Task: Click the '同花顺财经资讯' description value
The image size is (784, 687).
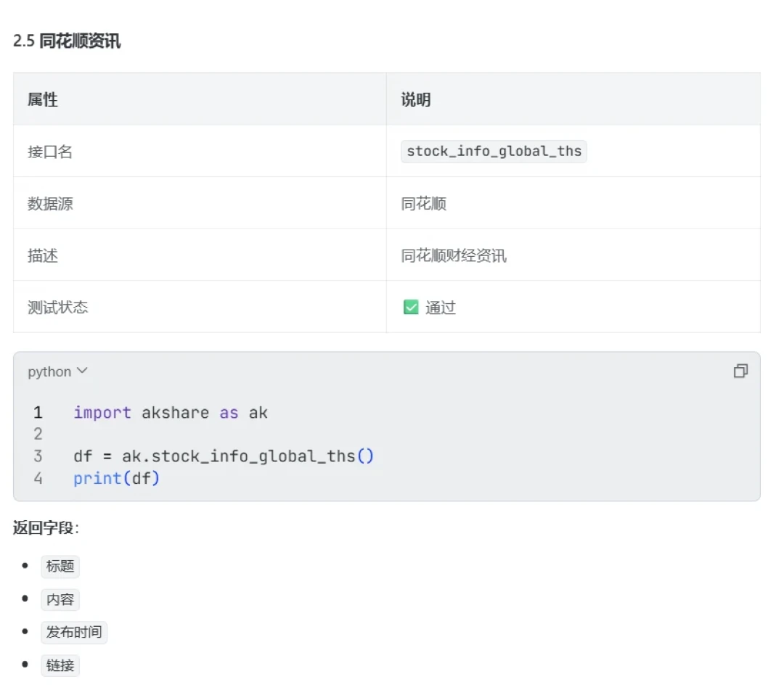Action: [454, 255]
